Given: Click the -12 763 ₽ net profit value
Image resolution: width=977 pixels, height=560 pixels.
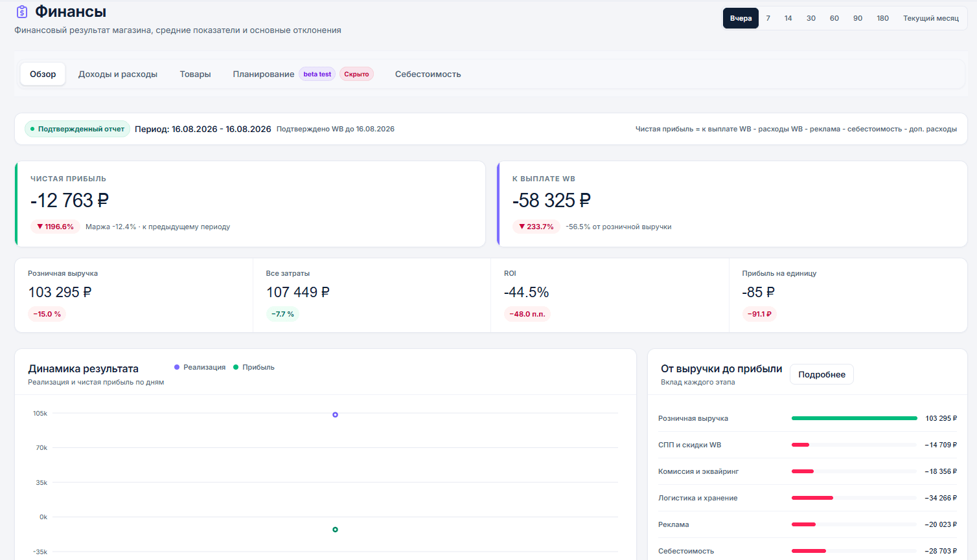Looking at the screenshot, I should 69,201.
